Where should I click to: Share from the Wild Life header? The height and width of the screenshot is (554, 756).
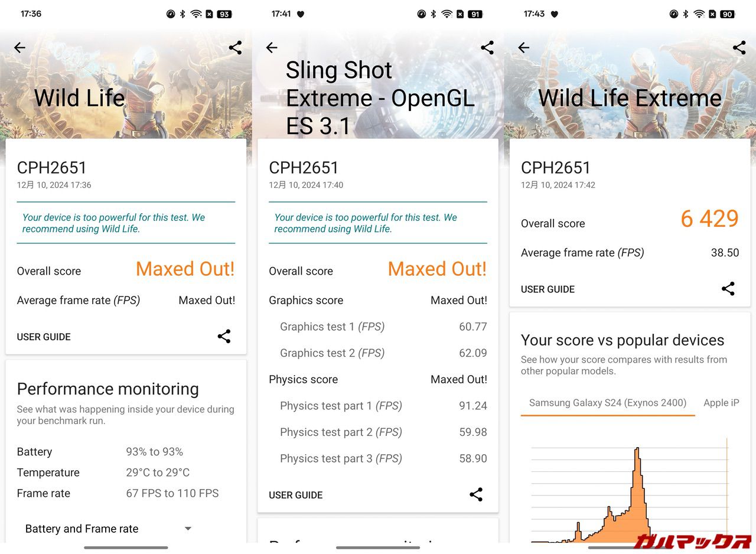pyautogui.click(x=235, y=48)
